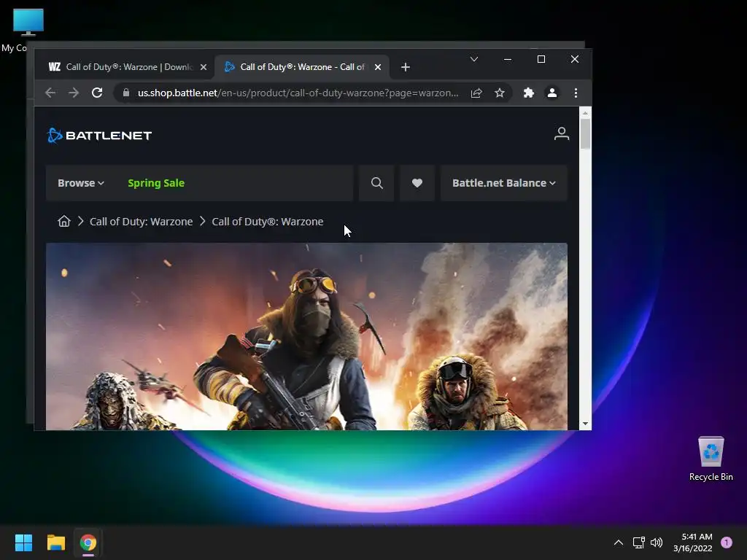Maximize the Chrome window
747x560 pixels.
tap(541, 59)
